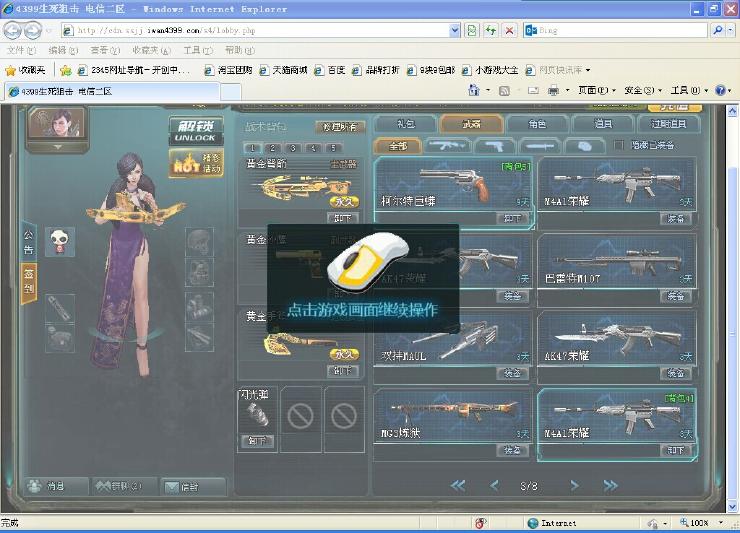Open the Help question mark icon

point(720,90)
